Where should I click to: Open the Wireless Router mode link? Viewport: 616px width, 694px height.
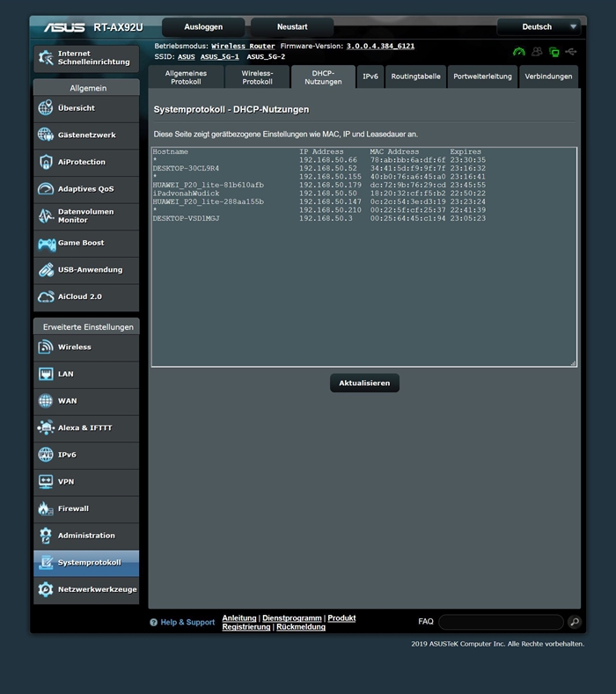coord(243,46)
